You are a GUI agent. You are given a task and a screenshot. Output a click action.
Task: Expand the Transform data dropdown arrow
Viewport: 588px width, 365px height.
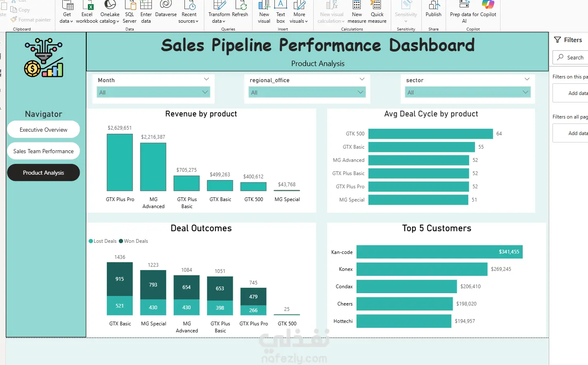224,21
